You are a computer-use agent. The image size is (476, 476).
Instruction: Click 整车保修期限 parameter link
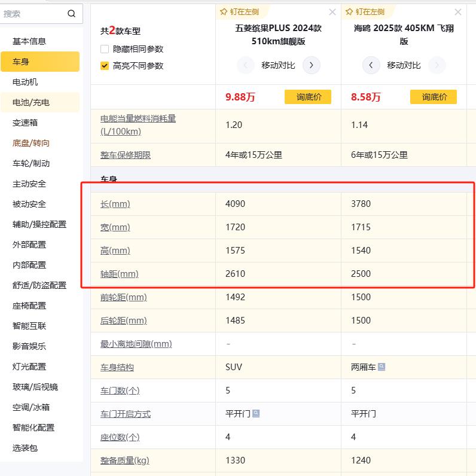(126, 155)
